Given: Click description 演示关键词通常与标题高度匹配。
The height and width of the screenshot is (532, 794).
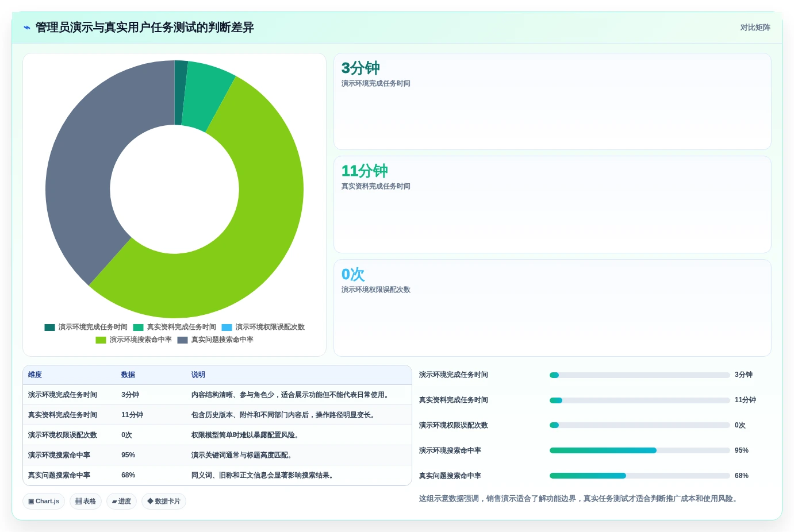Looking at the screenshot, I should [x=243, y=455].
